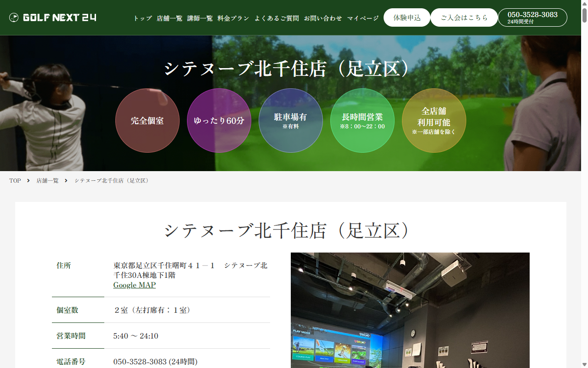Click the ゆったり60分 circle badge
This screenshot has height=368, width=588.
click(x=219, y=121)
